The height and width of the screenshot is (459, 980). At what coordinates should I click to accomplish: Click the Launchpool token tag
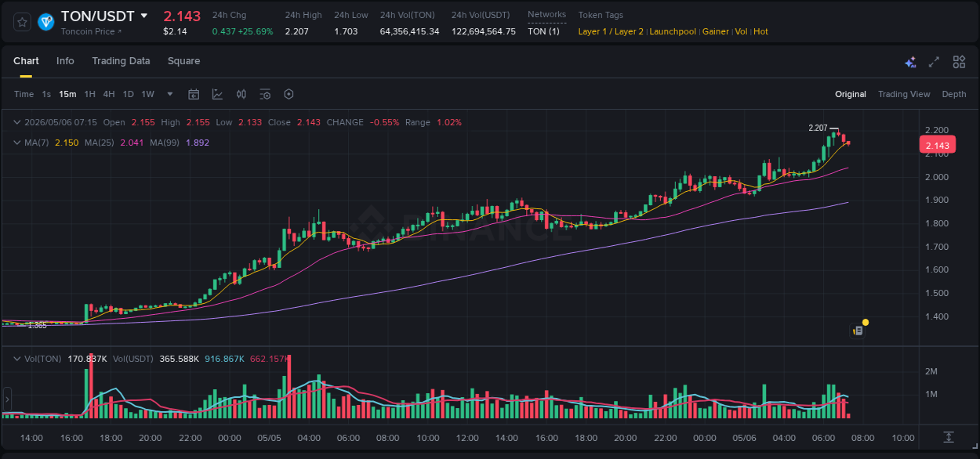click(673, 31)
